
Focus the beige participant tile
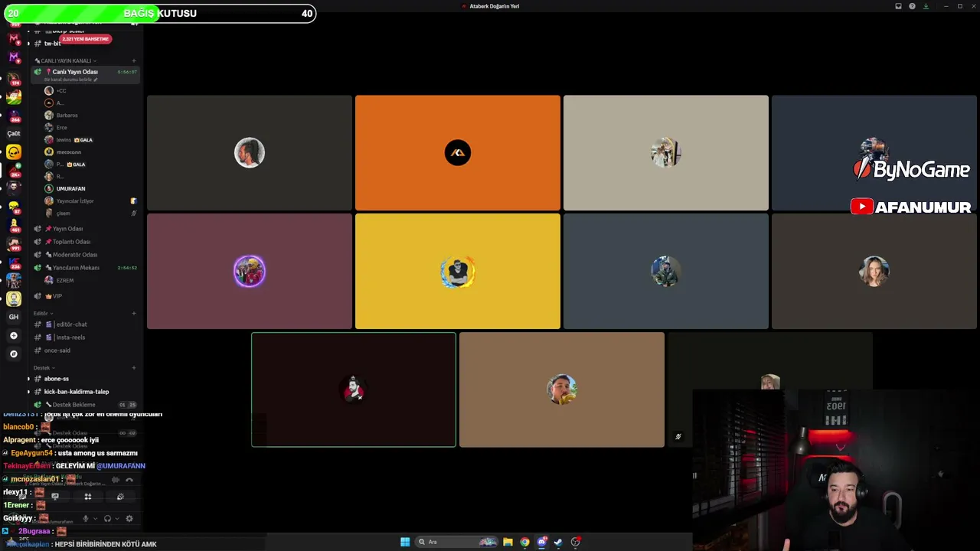[x=666, y=152]
